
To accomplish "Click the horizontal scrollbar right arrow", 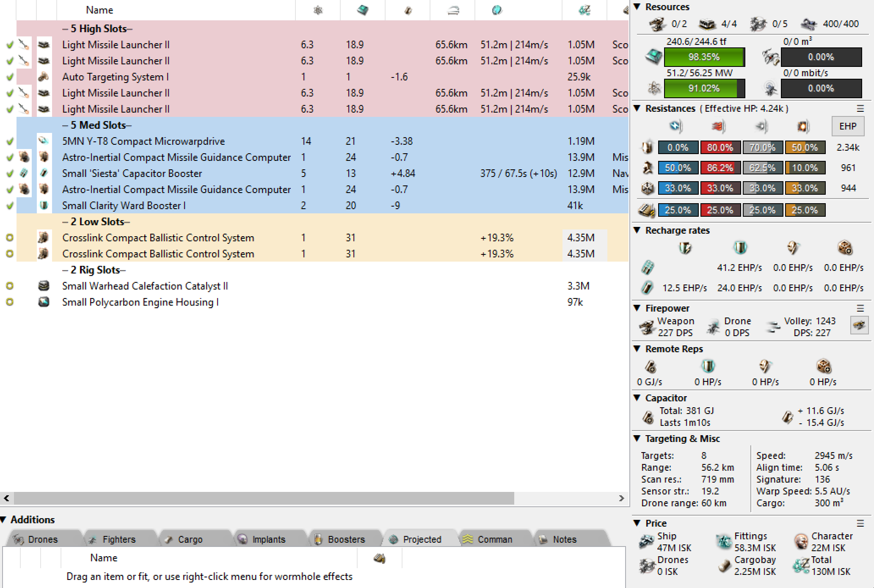I will 621,498.
